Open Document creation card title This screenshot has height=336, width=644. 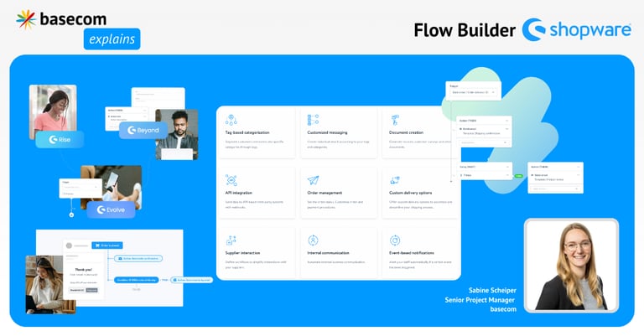click(x=406, y=132)
